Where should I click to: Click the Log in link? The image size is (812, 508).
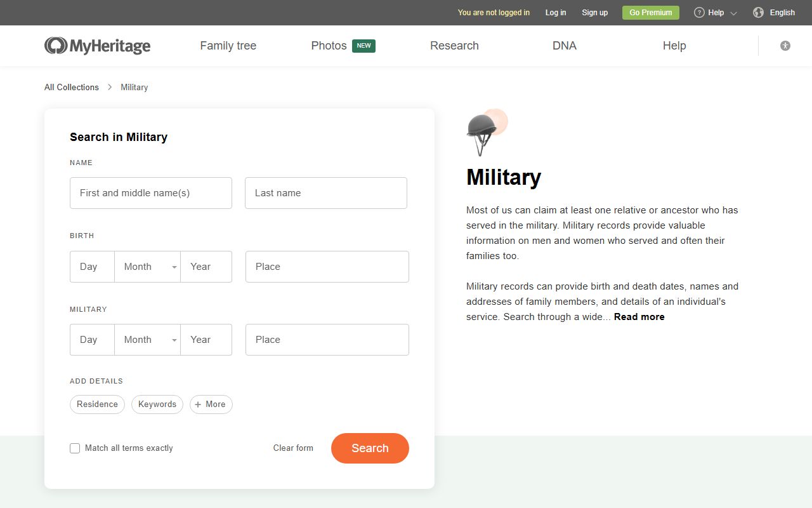[x=556, y=13]
